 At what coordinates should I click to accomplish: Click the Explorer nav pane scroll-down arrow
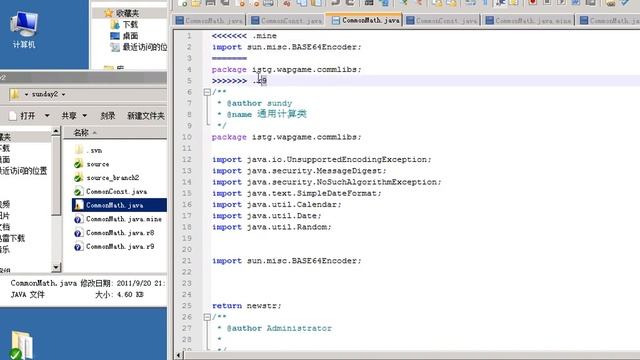pos(56,268)
